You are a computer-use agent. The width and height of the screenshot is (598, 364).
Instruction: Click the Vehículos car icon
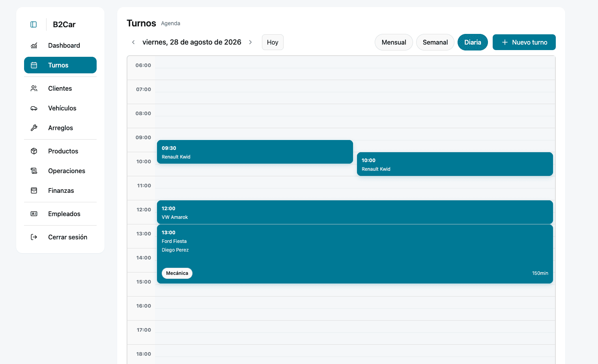[x=34, y=108]
